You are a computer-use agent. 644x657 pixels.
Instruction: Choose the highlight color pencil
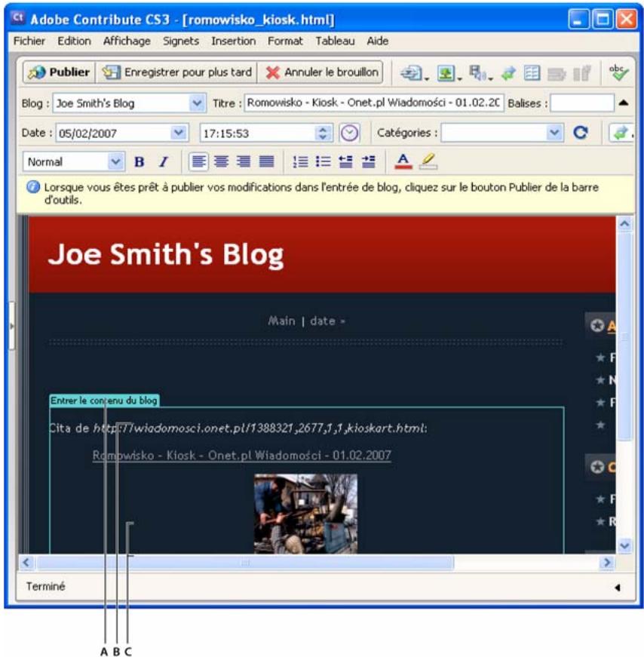click(428, 161)
